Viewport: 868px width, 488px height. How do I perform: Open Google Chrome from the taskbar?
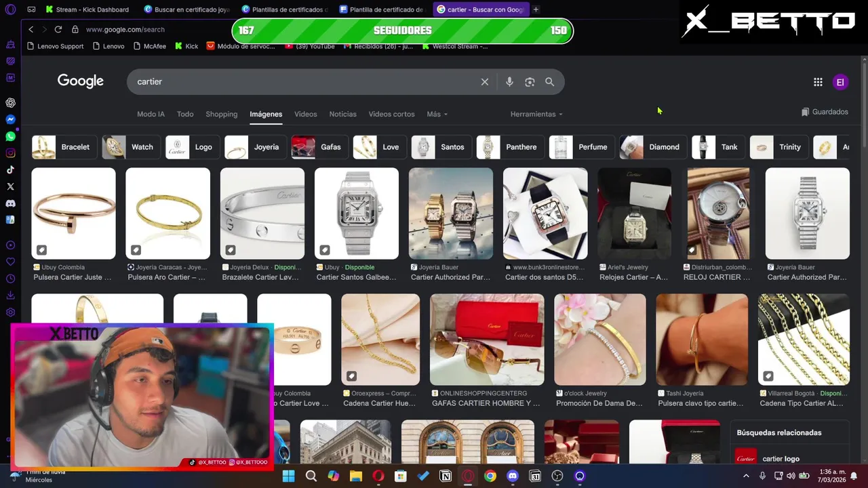click(490, 476)
